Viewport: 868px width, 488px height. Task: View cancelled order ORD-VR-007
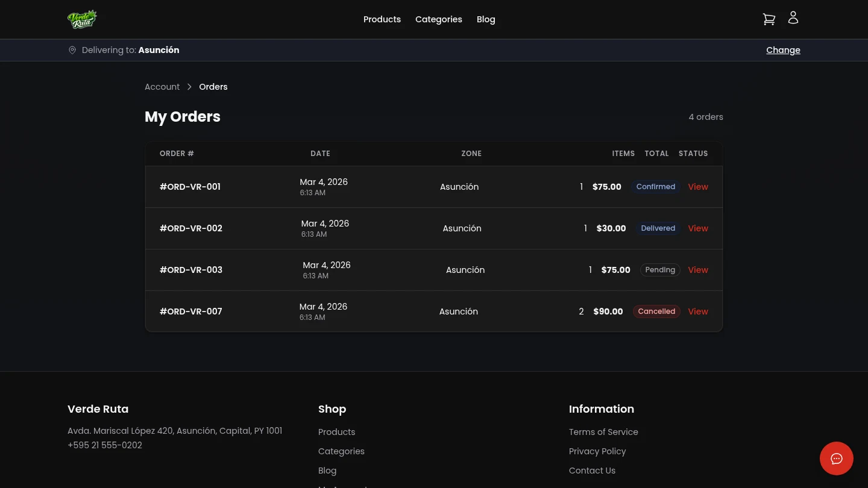[698, 311]
